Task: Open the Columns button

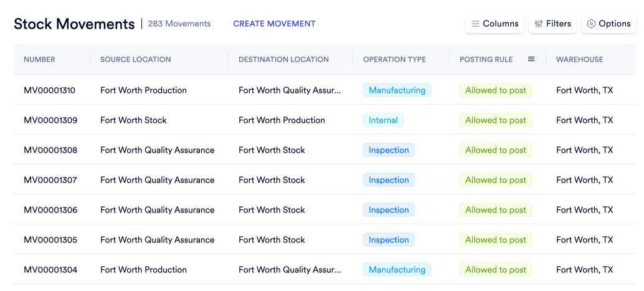Action: point(495,24)
